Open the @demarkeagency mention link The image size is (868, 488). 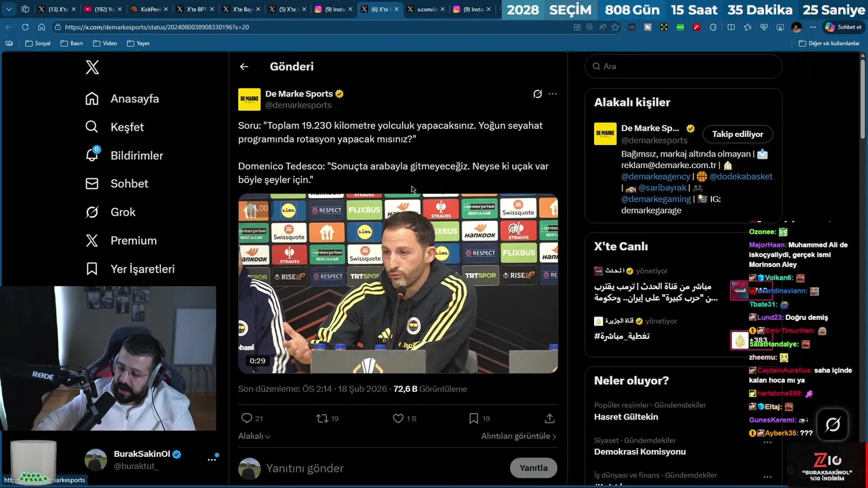click(x=656, y=176)
